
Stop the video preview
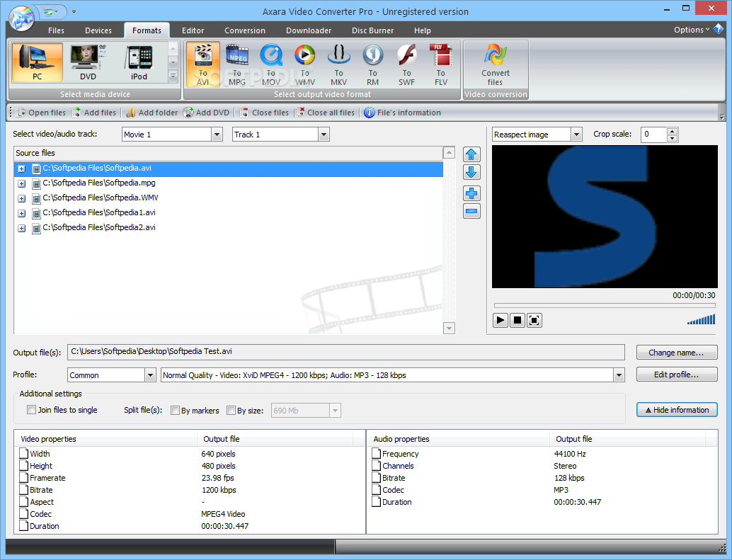click(x=517, y=320)
